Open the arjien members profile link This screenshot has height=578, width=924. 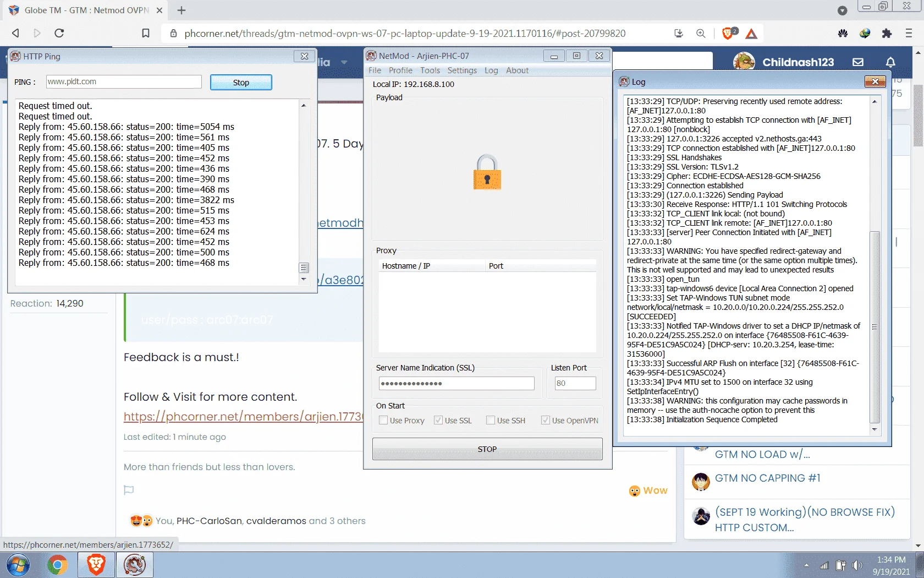243,417
